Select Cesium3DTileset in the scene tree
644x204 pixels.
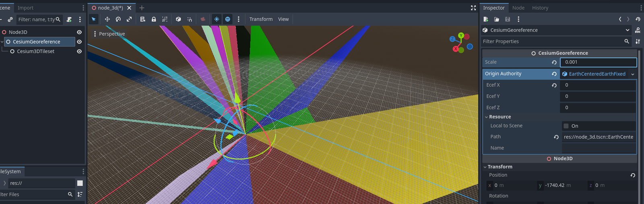pyautogui.click(x=35, y=52)
